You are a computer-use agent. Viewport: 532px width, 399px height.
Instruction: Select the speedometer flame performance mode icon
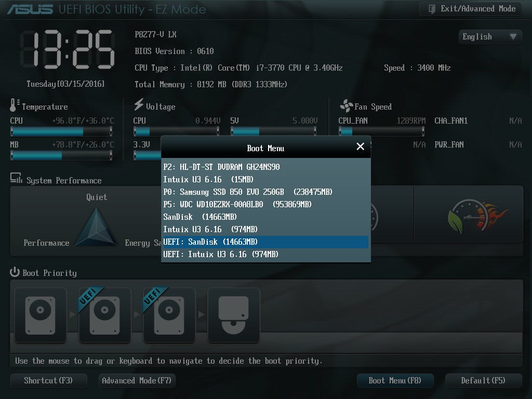(x=477, y=217)
